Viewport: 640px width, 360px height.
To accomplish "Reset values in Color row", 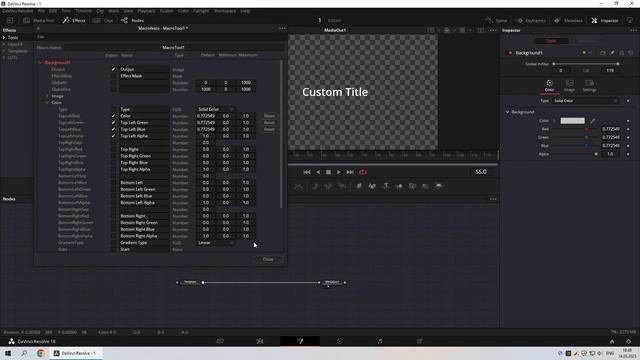I will coord(269,116).
